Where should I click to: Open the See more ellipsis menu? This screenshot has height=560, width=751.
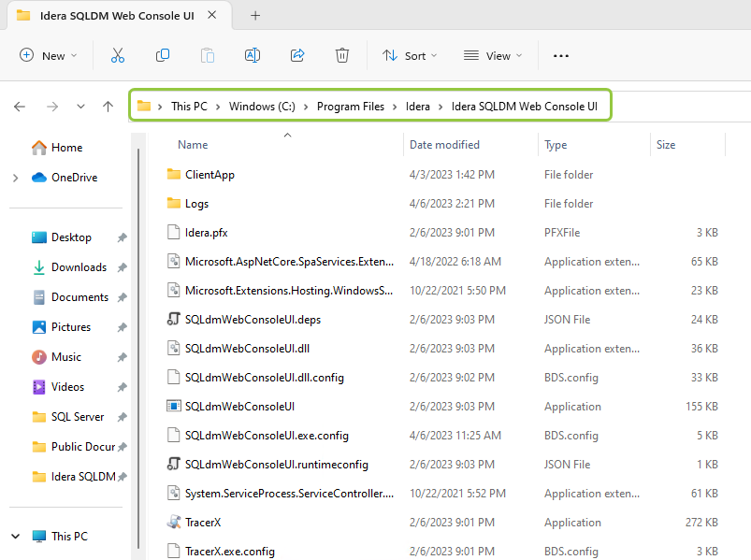click(x=561, y=56)
